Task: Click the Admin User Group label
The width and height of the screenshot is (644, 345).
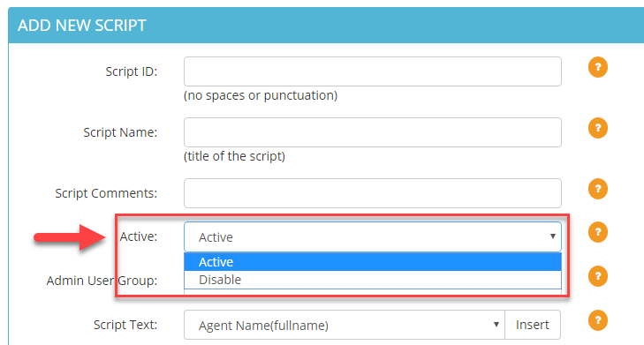Action: tap(102, 281)
